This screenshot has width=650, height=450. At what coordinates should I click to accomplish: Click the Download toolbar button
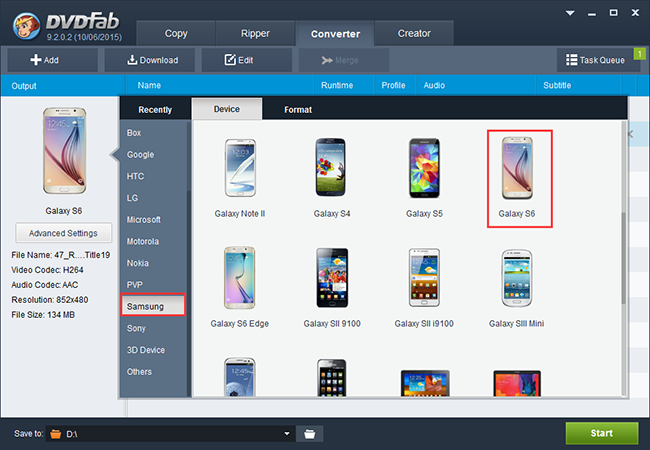coord(150,60)
